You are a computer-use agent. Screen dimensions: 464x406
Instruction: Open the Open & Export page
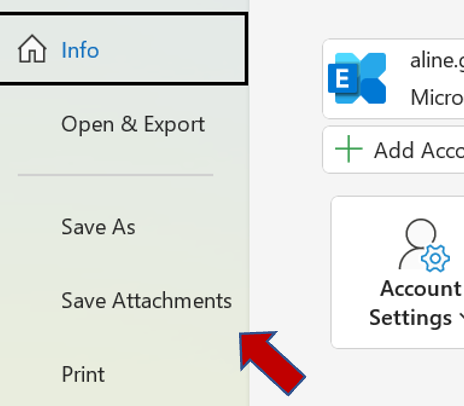tap(133, 125)
